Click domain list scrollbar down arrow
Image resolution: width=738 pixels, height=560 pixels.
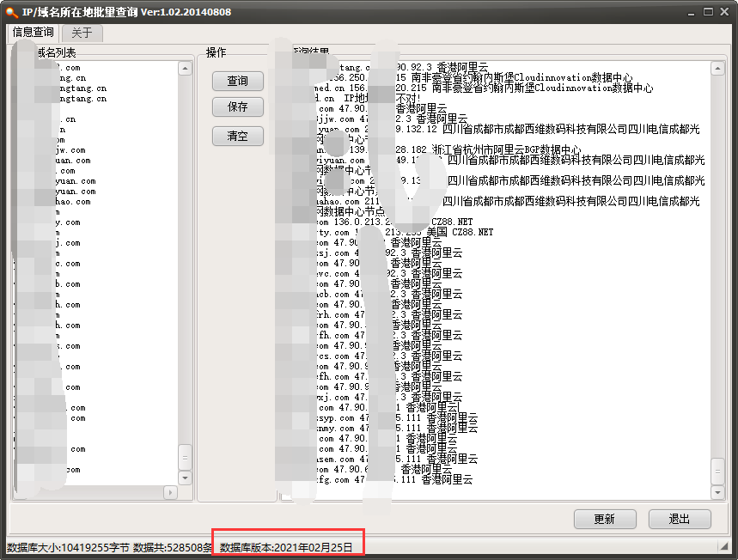click(x=185, y=478)
